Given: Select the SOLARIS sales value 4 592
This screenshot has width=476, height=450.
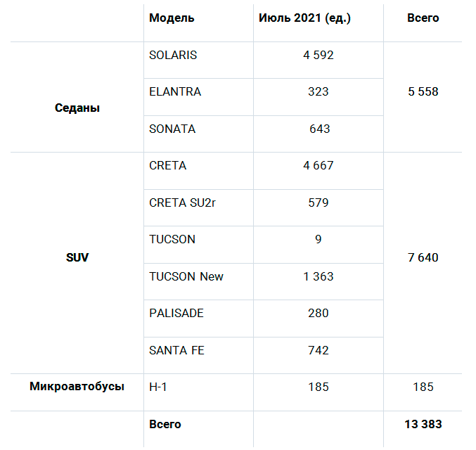Looking at the screenshot, I should 318,55.
